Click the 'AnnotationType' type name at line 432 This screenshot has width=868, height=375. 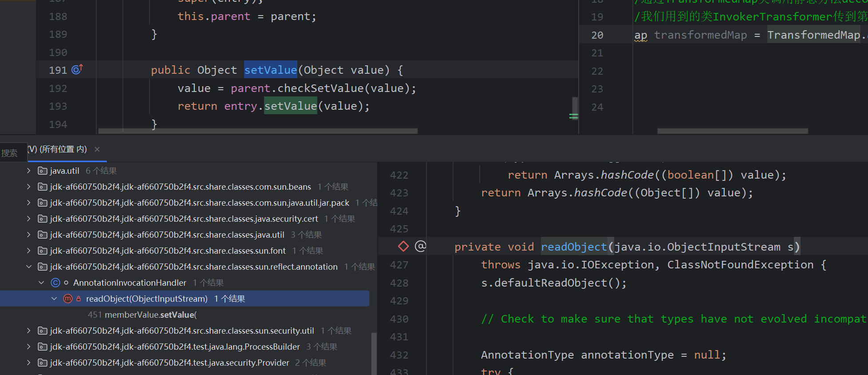pos(528,355)
